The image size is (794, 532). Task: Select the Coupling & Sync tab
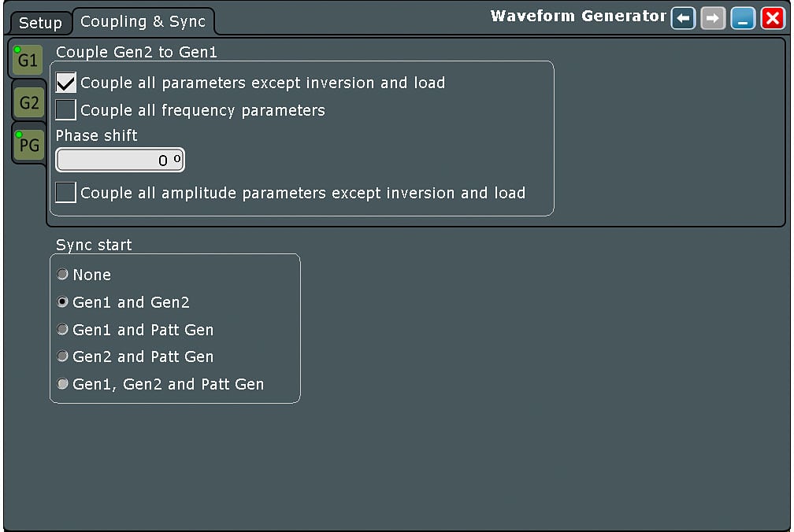143,22
